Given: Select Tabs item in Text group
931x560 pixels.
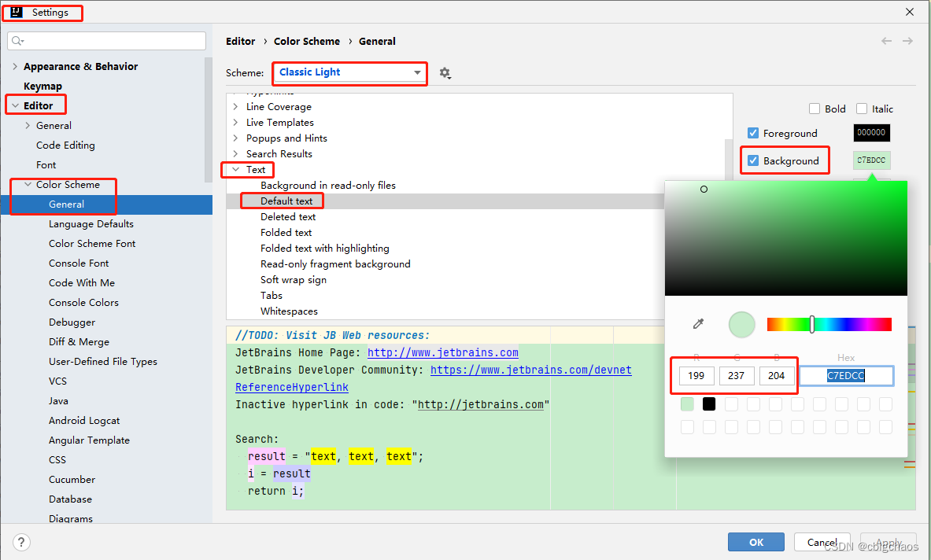Looking at the screenshot, I should click(272, 296).
